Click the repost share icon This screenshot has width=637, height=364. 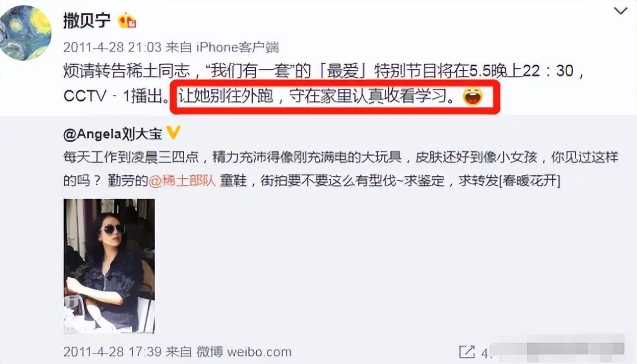[467, 351]
